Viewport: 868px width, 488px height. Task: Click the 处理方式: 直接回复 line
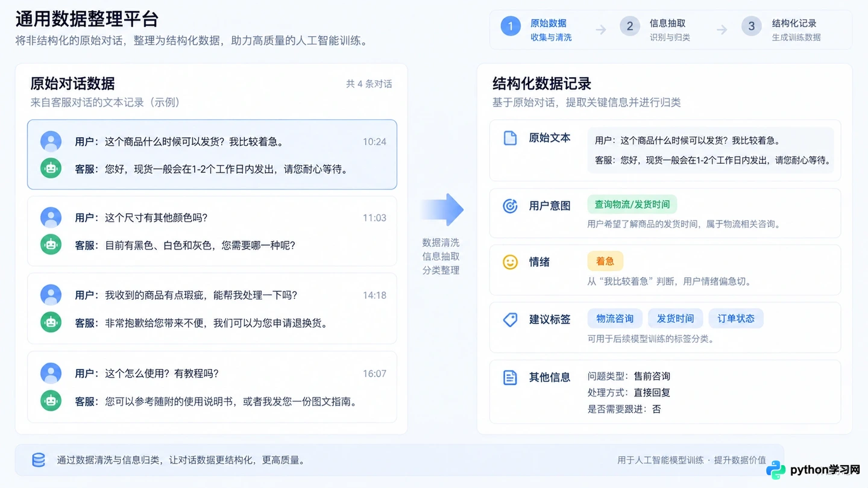pyautogui.click(x=629, y=392)
